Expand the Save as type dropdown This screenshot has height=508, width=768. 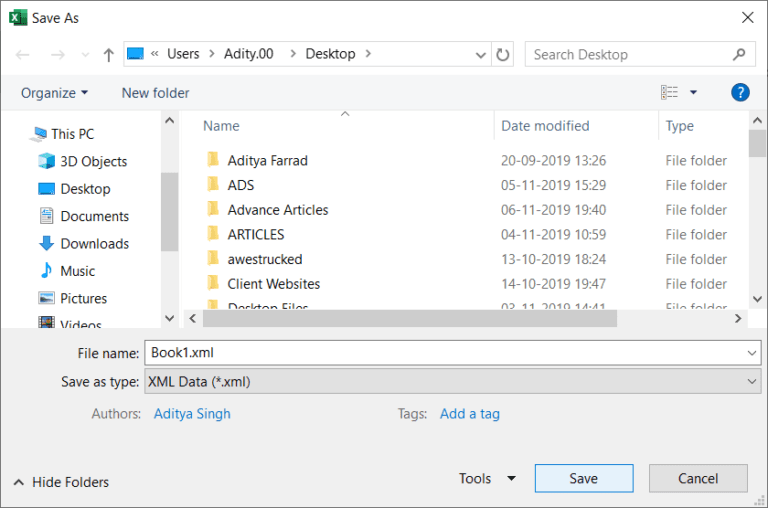[452, 381]
